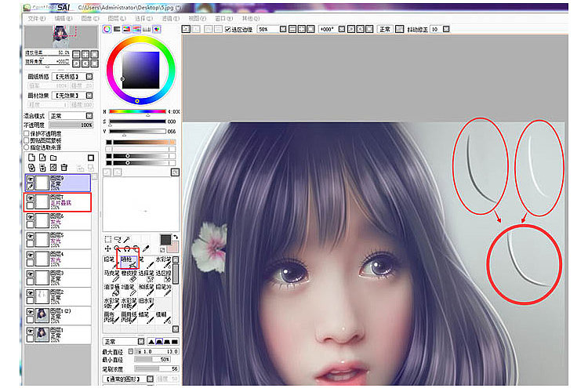This screenshot has width=588, height=388.
Task: Delete the current layer with trash icon
Action: [64, 167]
